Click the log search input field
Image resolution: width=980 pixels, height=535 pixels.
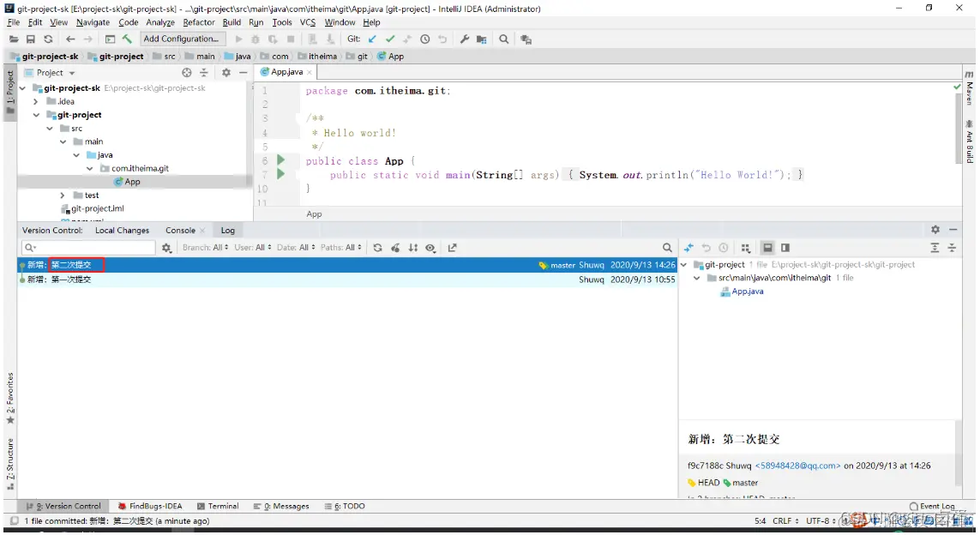coord(88,248)
